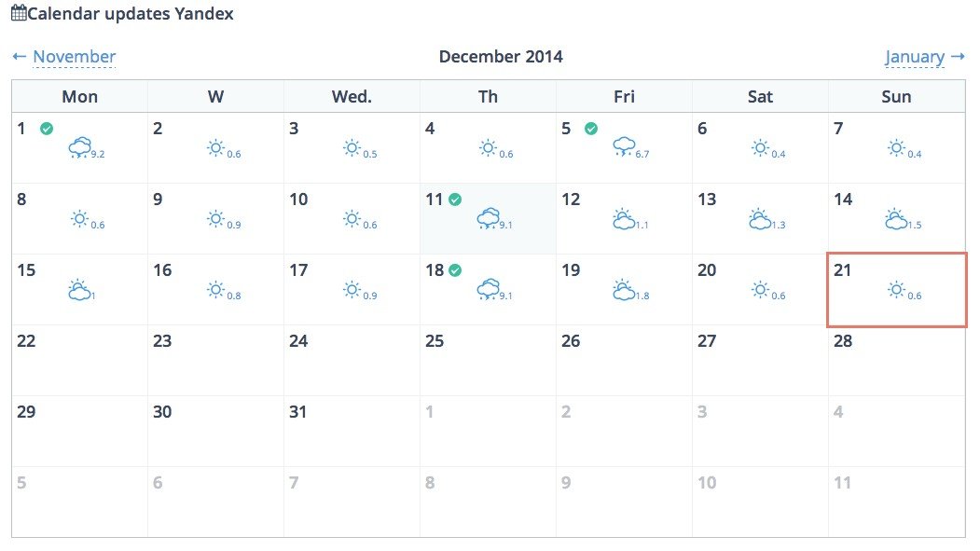This screenshot has height=551, width=980.
Task: Click the rain cloud icon on December 1
Action: [x=79, y=148]
